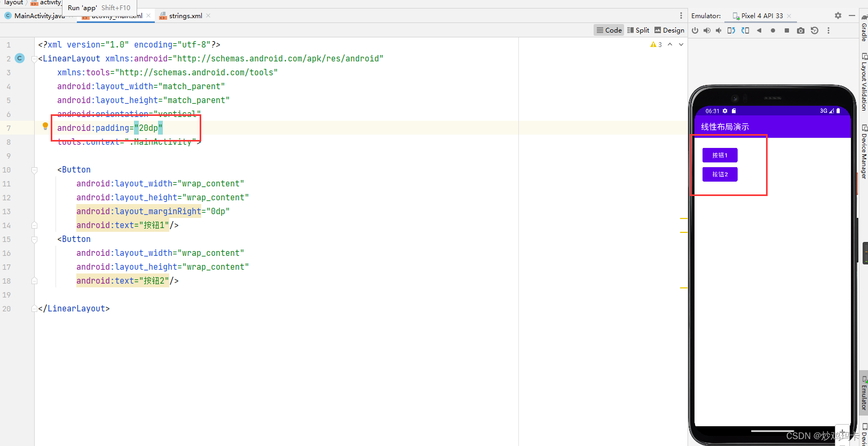Click the emulator SD card status icon
The width and height of the screenshot is (868, 446).
pyautogui.click(x=733, y=111)
